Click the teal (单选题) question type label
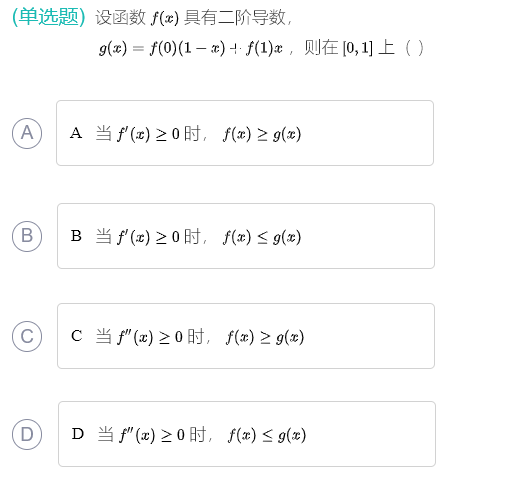 49,17
